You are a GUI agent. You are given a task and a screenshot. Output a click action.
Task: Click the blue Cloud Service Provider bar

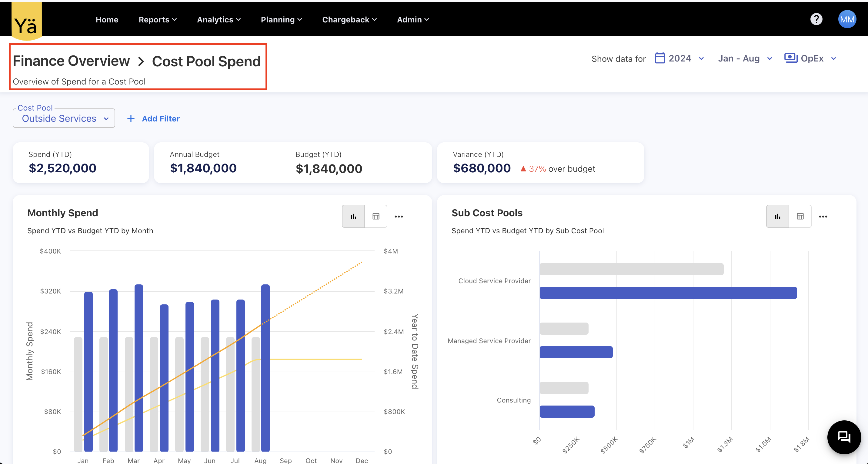[668, 293]
